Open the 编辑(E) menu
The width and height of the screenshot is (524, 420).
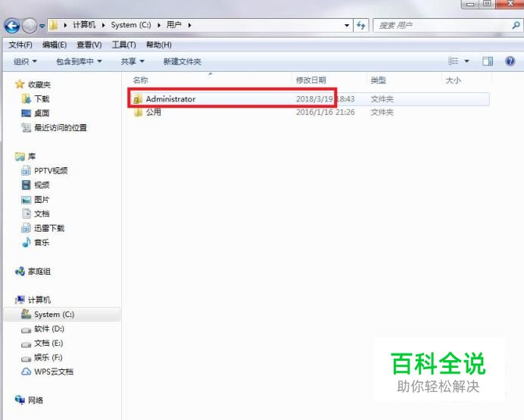(55, 45)
